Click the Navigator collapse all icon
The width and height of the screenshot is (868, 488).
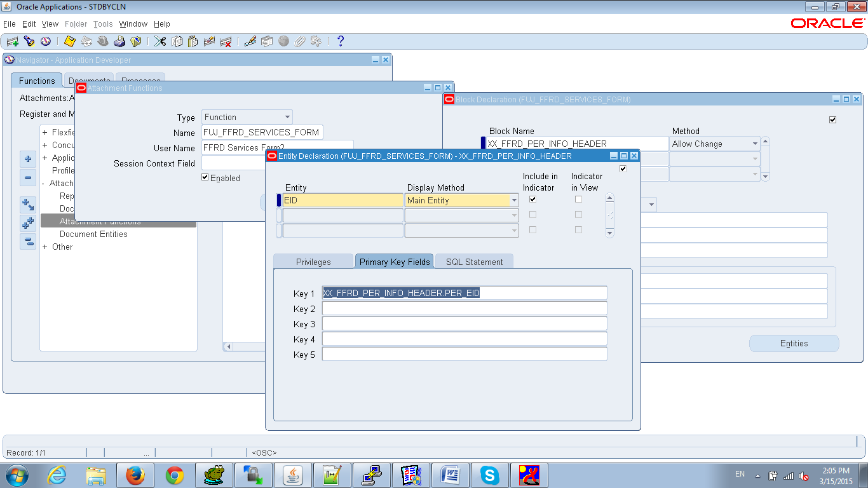(x=28, y=241)
